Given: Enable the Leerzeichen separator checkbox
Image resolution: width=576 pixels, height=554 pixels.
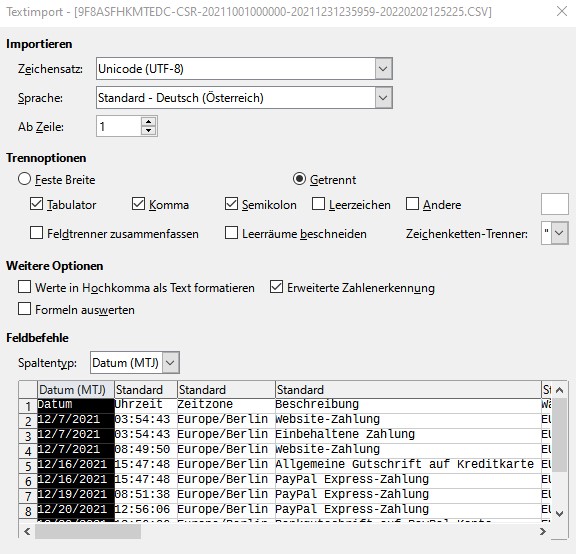Looking at the screenshot, I should (x=318, y=204).
